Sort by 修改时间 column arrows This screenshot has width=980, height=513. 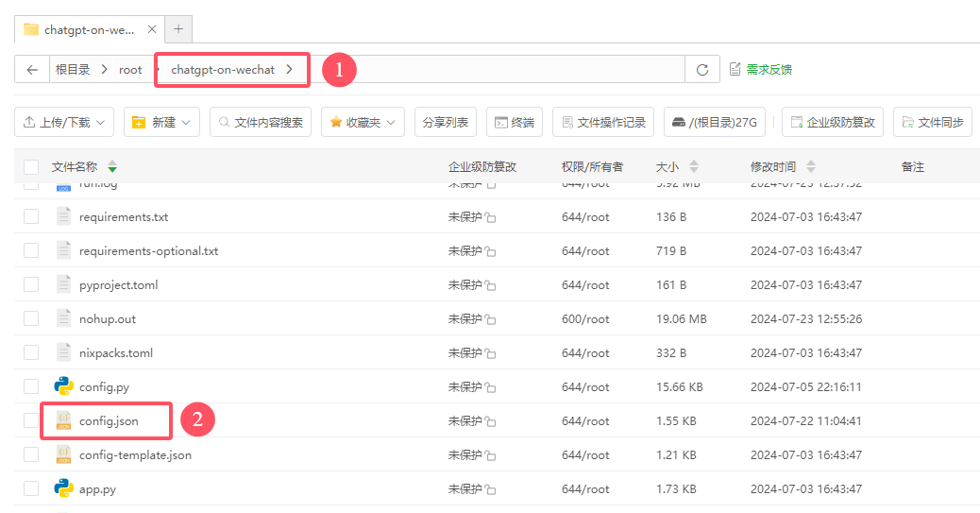(x=811, y=167)
